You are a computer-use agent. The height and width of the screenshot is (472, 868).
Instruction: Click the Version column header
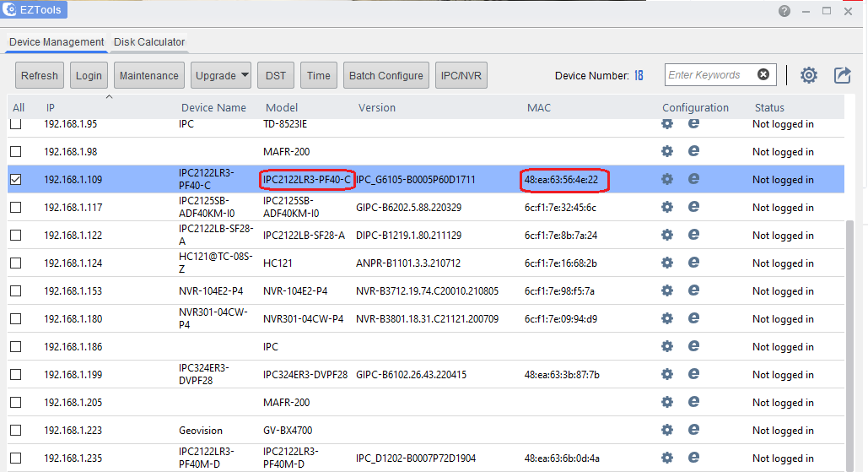(x=377, y=107)
